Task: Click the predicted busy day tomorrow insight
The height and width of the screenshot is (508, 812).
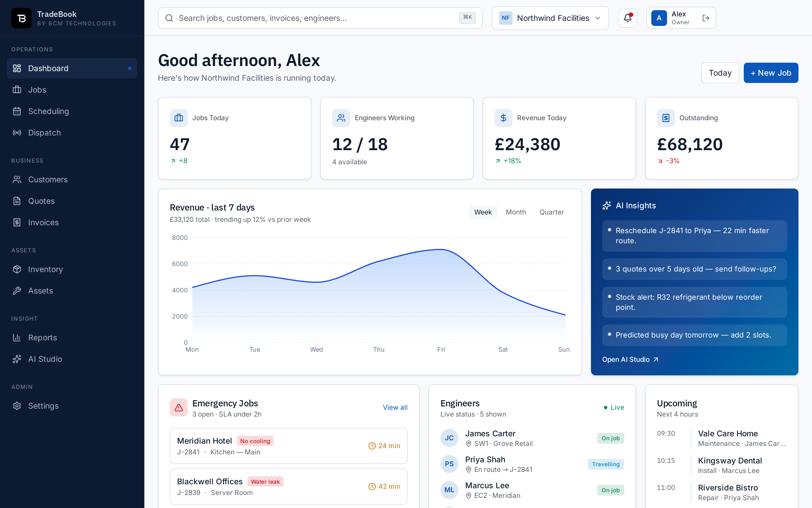Action: (x=694, y=335)
